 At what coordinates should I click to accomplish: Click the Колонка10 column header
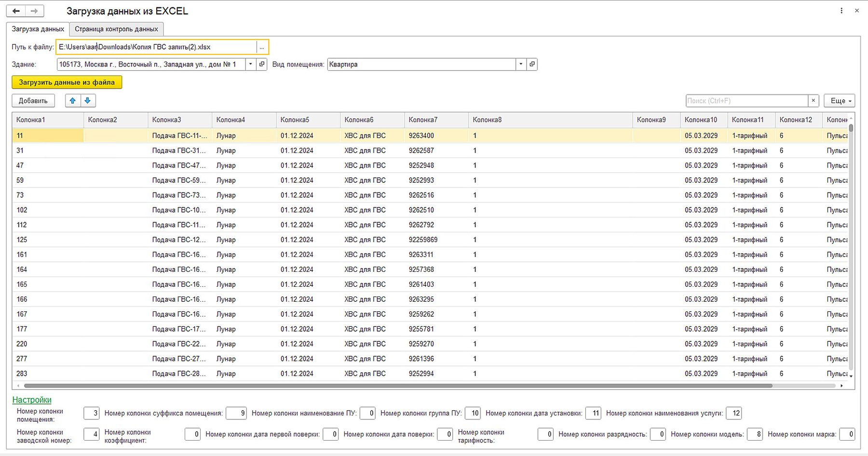point(704,120)
